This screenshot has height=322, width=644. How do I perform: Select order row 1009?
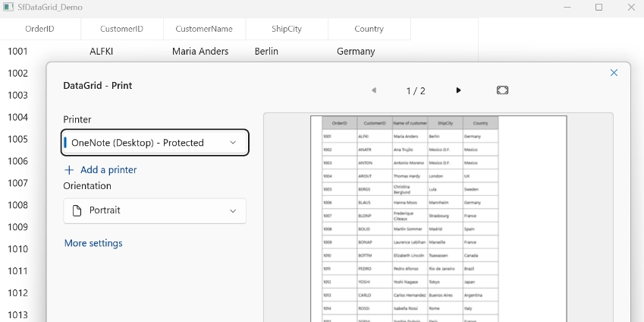click(17, 227)
